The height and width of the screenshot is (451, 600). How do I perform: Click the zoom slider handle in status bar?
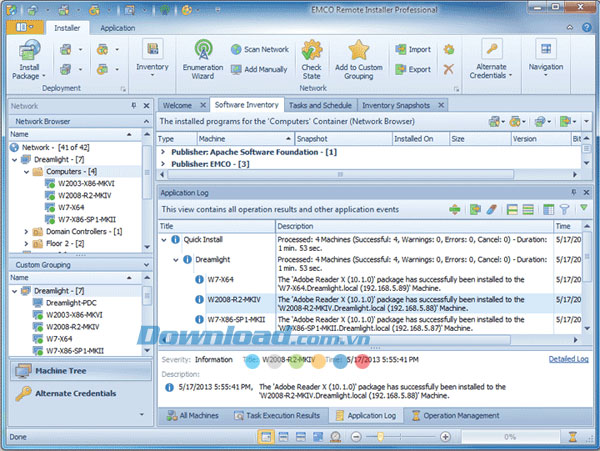380,436
